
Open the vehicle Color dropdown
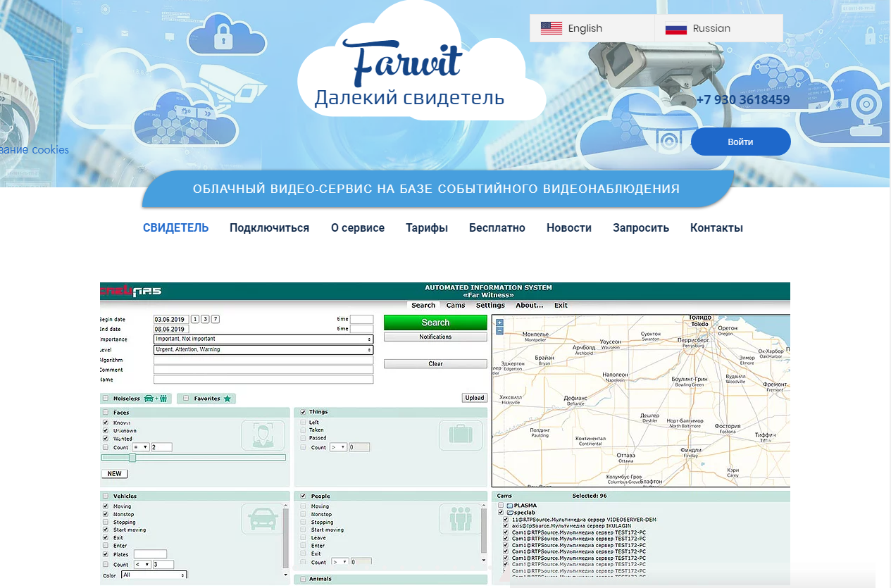[x=154, y=575]
